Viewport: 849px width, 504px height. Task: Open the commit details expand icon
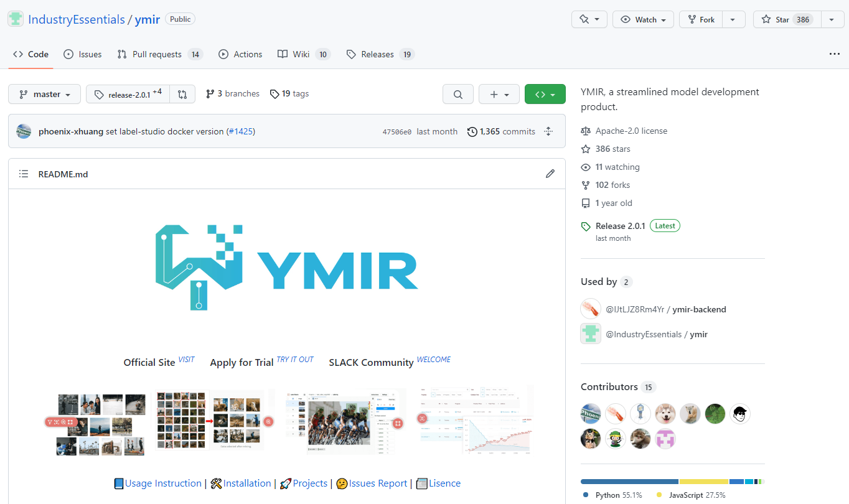(x=548, y=131)
